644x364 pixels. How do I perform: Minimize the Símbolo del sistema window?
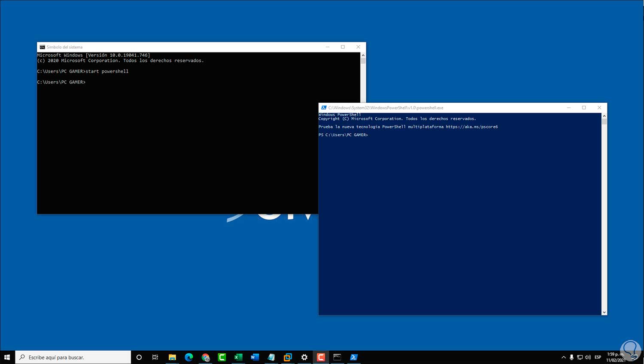(328, 47)
